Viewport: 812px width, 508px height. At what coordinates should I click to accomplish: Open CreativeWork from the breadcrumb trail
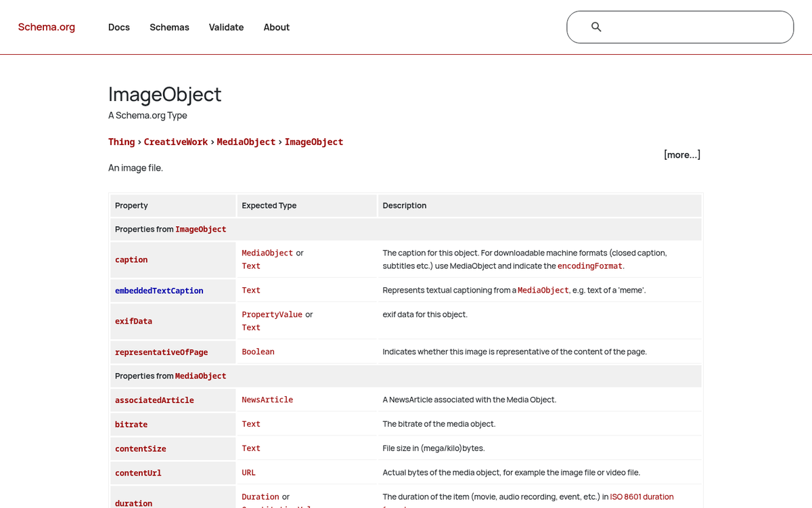pos(175,142)
